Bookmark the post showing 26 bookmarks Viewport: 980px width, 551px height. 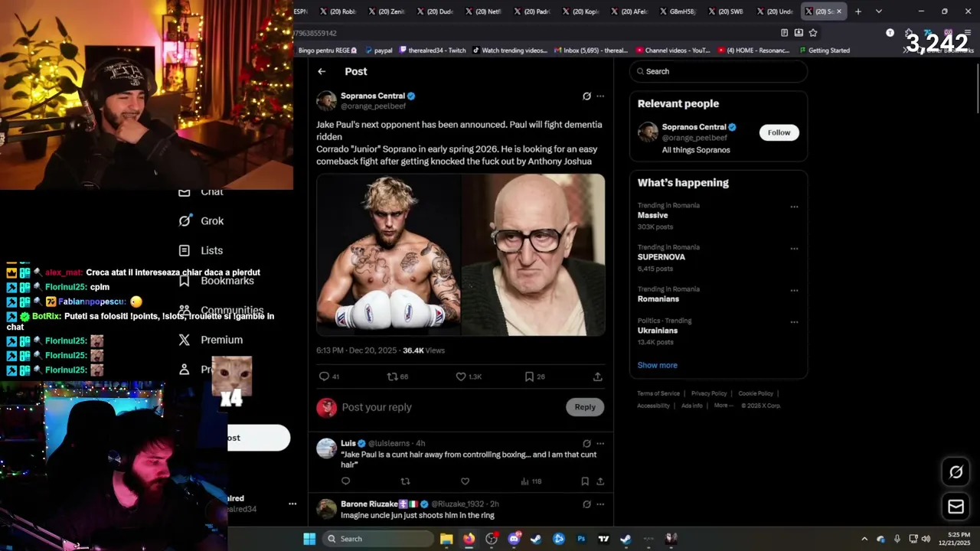[529, 377]
